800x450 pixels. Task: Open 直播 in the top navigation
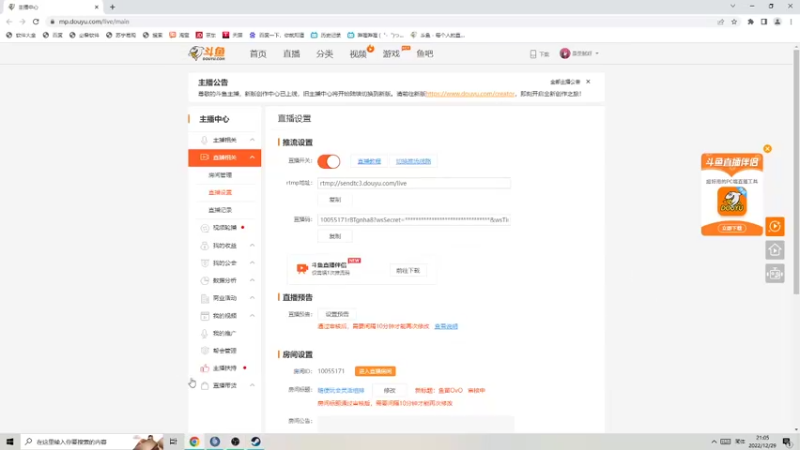(x=291, y=54)
